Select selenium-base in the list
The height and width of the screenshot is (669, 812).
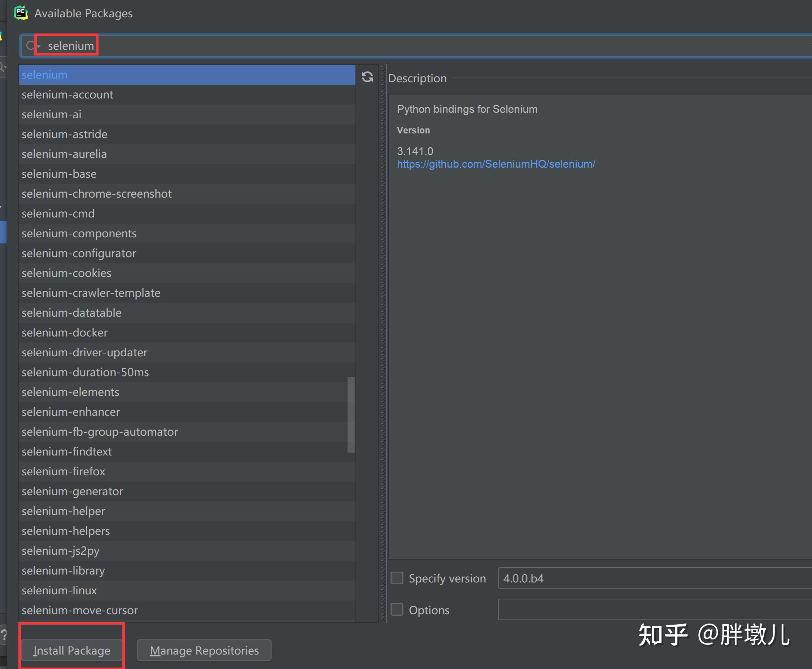(x=59, y=174)
